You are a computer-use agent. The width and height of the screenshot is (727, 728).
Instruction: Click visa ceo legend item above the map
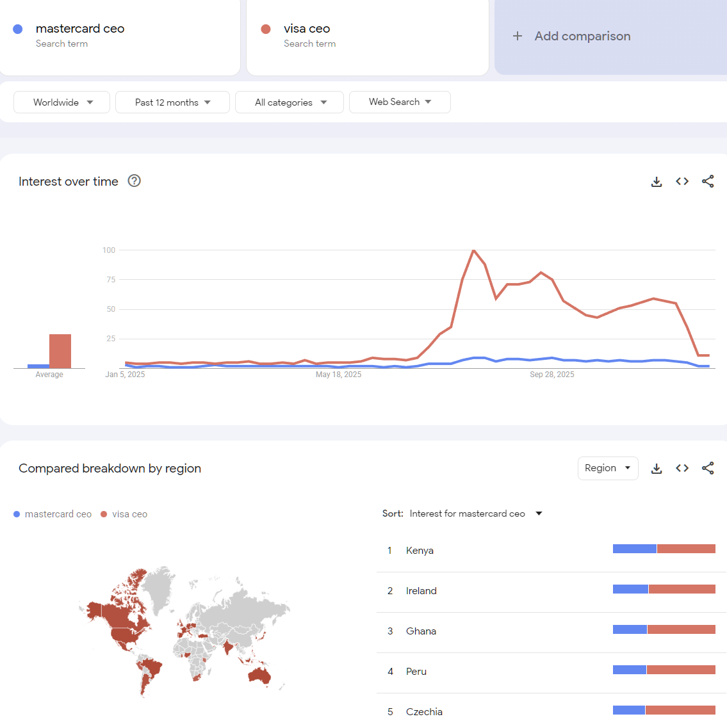(124, 514)
